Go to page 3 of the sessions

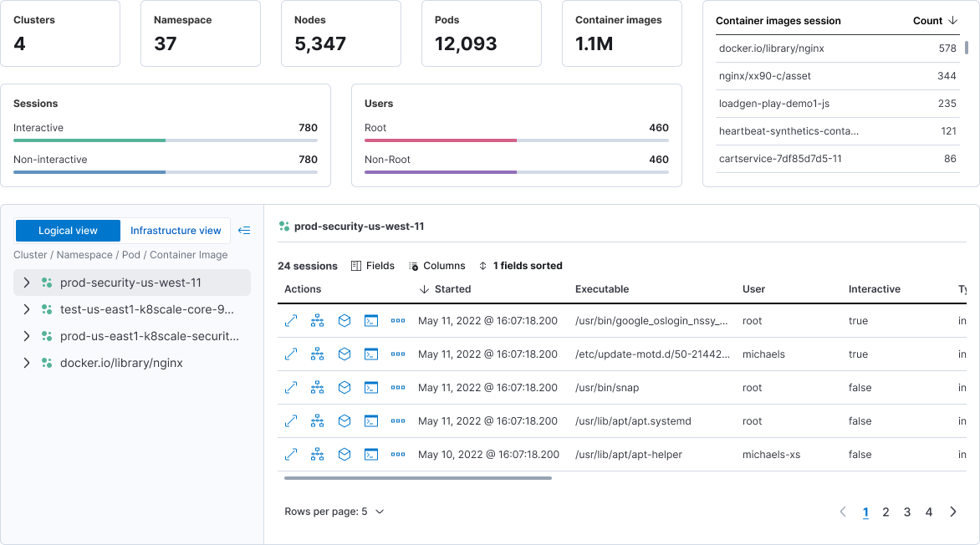pyautogui.click(x=907, y=512)
